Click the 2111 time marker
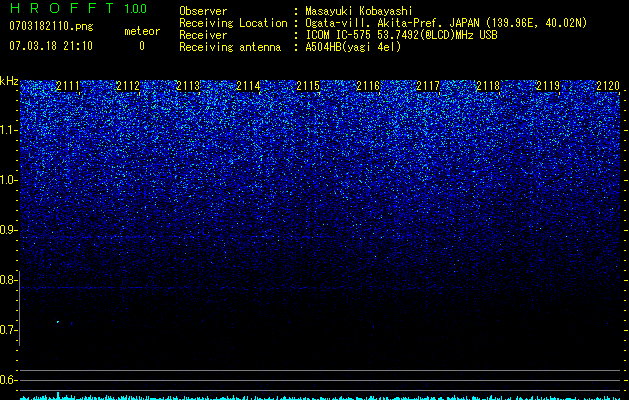The image size is (629, 400). click(x=68, y=85)
